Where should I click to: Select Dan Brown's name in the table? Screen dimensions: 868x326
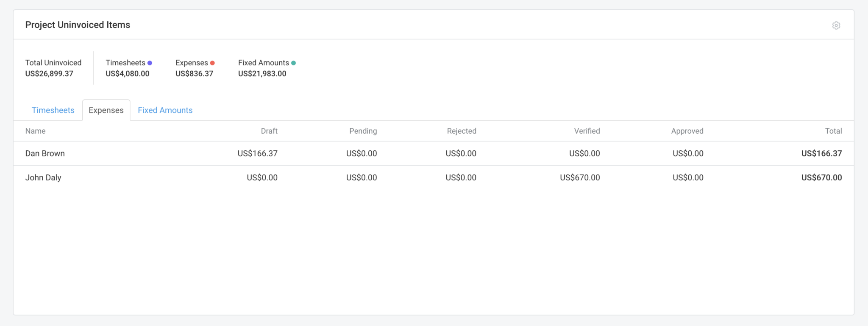point(45,153)
